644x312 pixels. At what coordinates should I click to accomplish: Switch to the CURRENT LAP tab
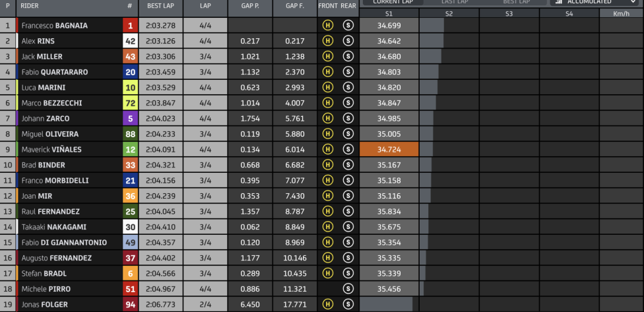coord(392,2)
